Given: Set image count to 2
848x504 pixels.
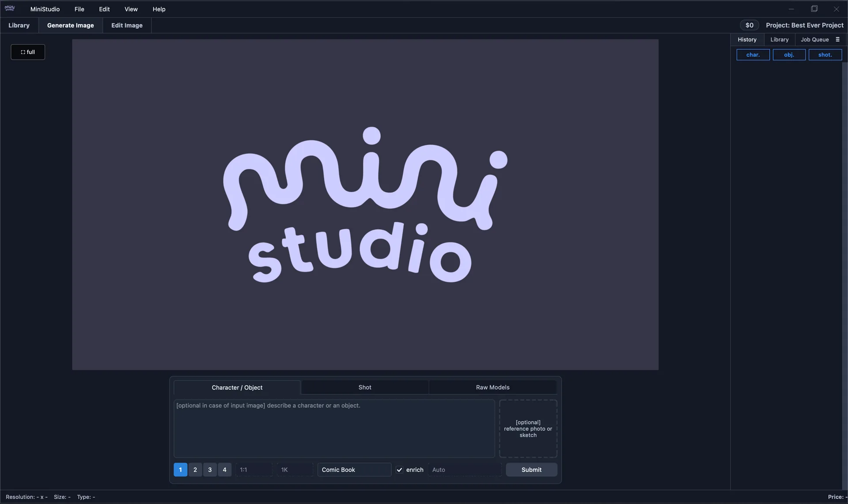Looking at the screenshot, I should (195, 470).
